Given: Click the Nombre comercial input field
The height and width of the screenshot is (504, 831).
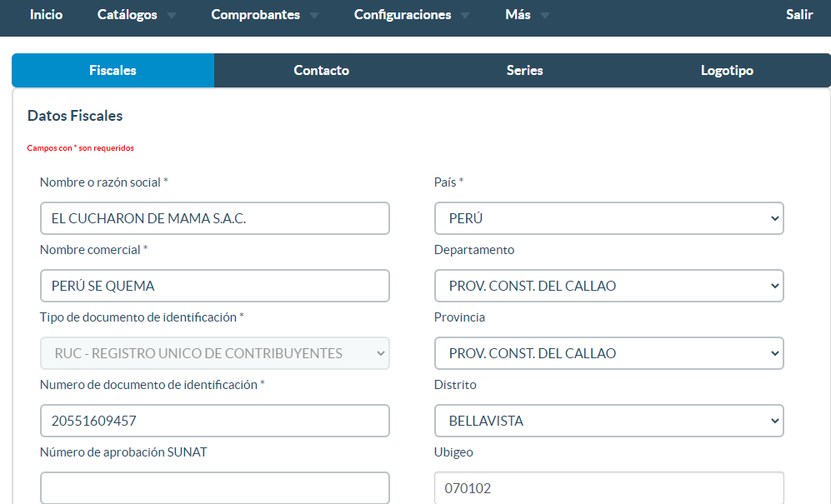Looking at the screenshot, I should (215, 286).
